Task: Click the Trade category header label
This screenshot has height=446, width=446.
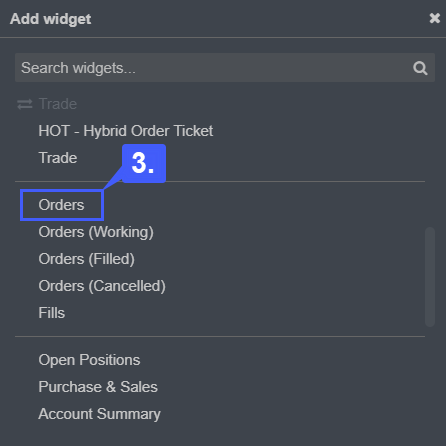Action: pos(58,104)
